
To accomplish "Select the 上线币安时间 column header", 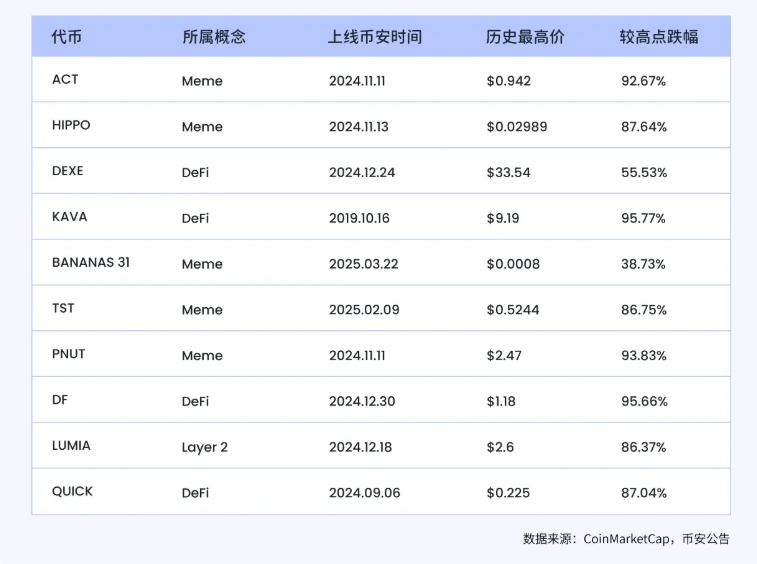I will [x=374, y=37].
